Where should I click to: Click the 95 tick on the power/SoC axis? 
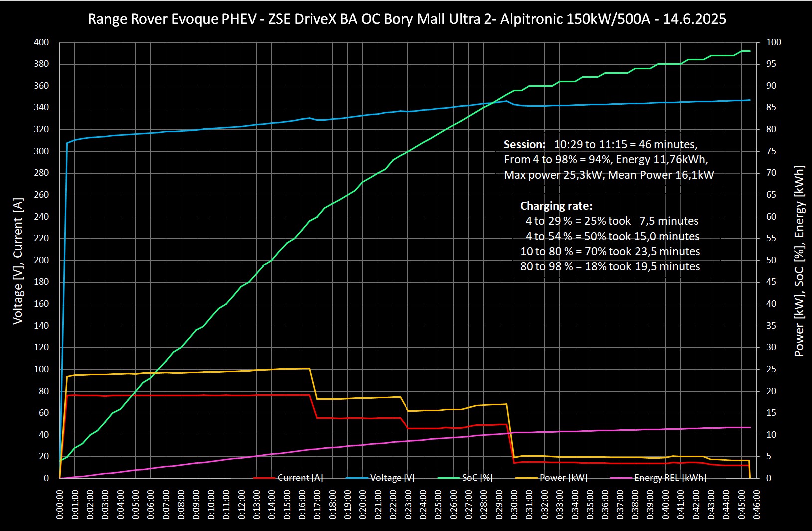[771, 64]
